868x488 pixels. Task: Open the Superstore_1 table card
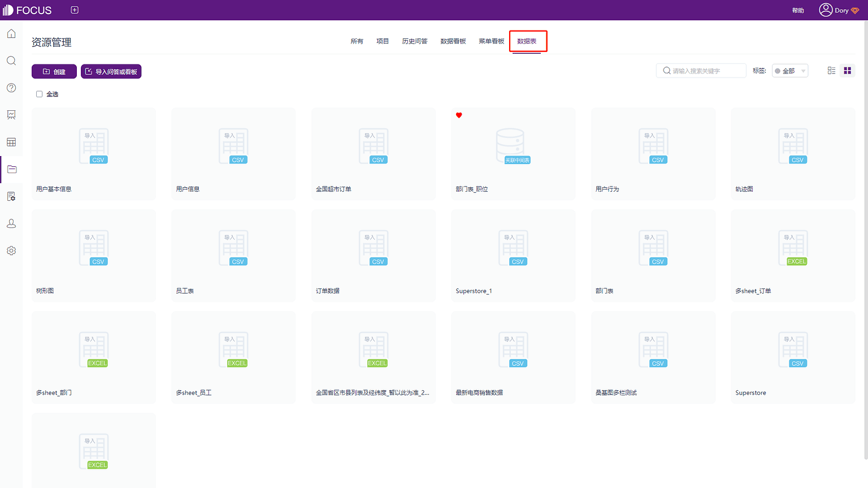pyautogui.click(x=513, y=256)
